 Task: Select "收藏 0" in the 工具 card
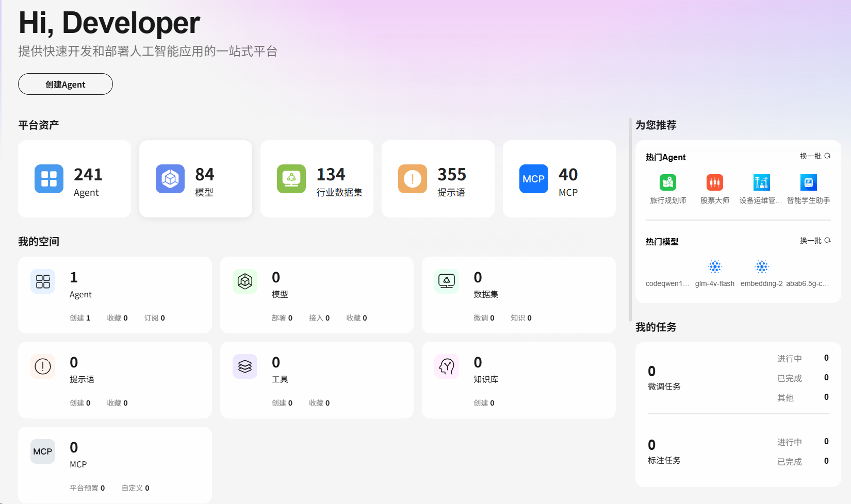tap(319, 403)
